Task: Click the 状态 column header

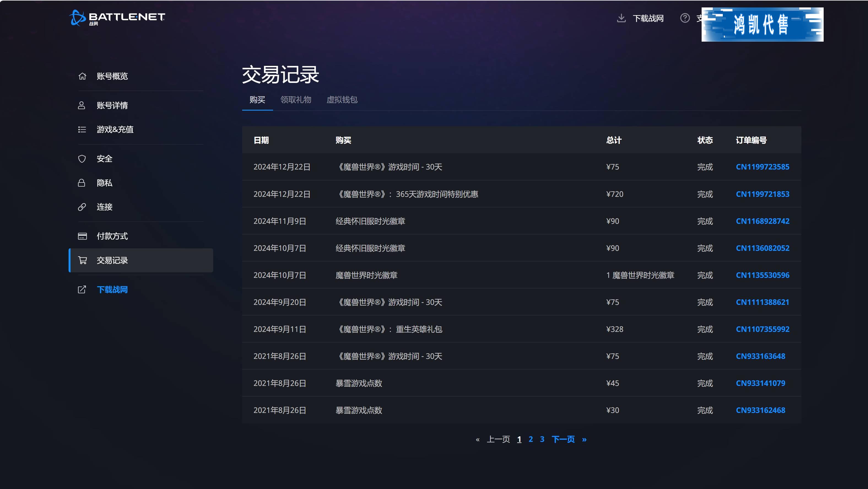Action: 705,140
